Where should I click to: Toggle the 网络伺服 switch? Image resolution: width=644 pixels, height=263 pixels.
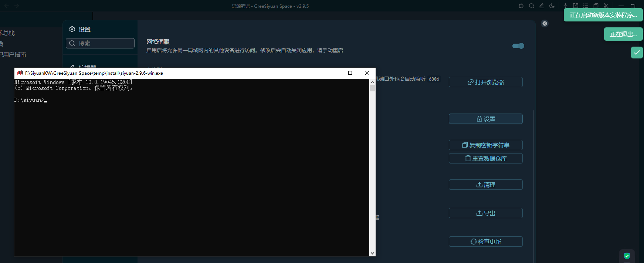pyautogui.click(x=518, y=46)
